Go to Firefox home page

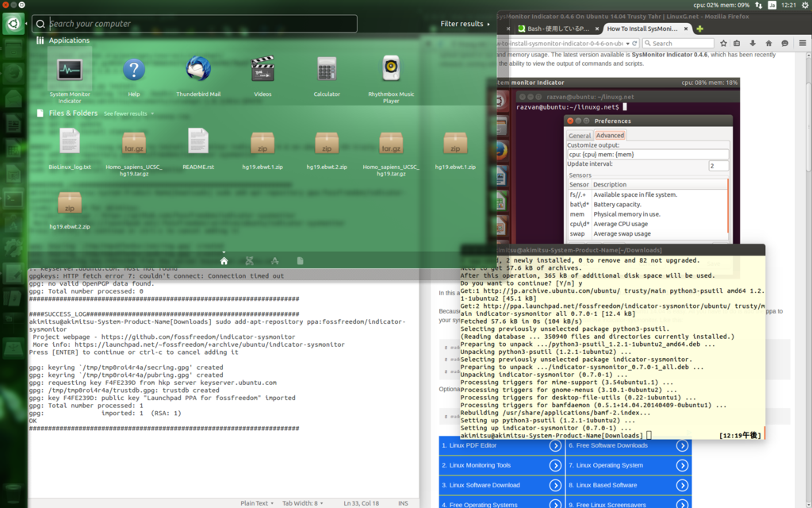pos(768,44)
